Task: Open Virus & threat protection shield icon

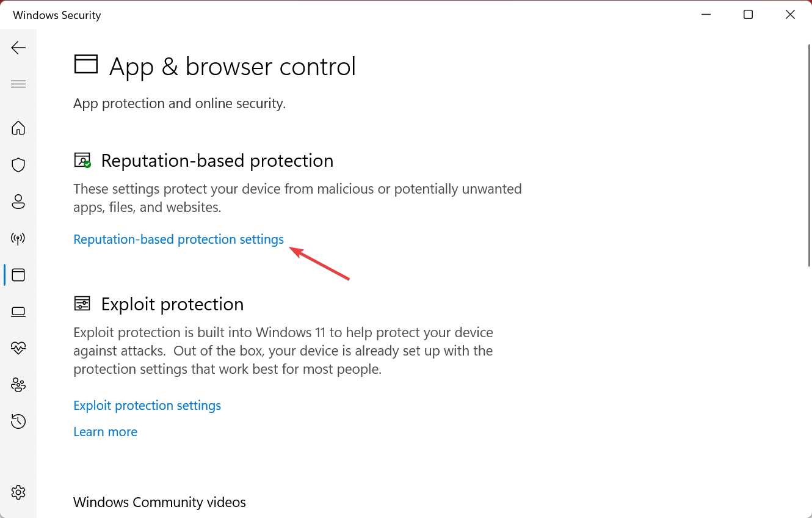Action: (x=18, y=165)
